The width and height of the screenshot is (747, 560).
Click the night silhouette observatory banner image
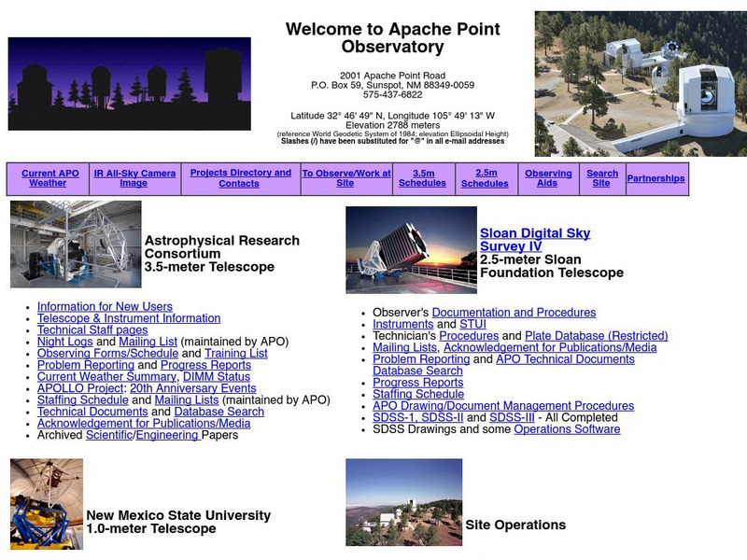129,84
